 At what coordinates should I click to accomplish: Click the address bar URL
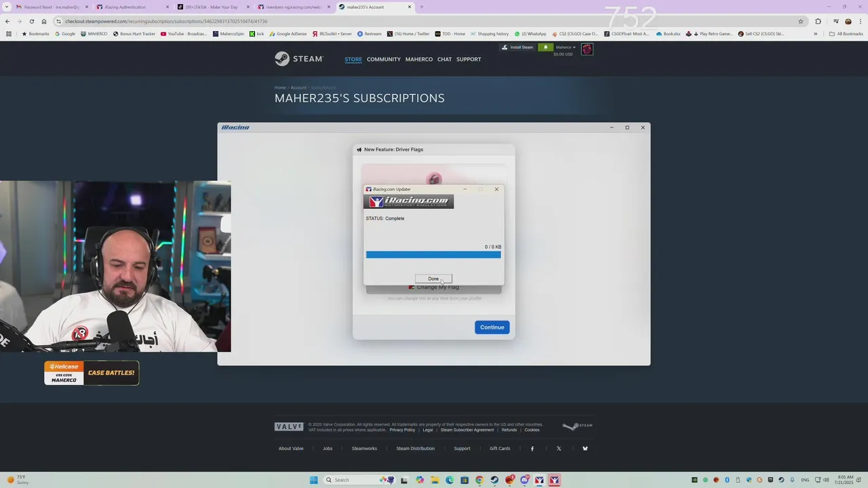click(x=166, y=21)
